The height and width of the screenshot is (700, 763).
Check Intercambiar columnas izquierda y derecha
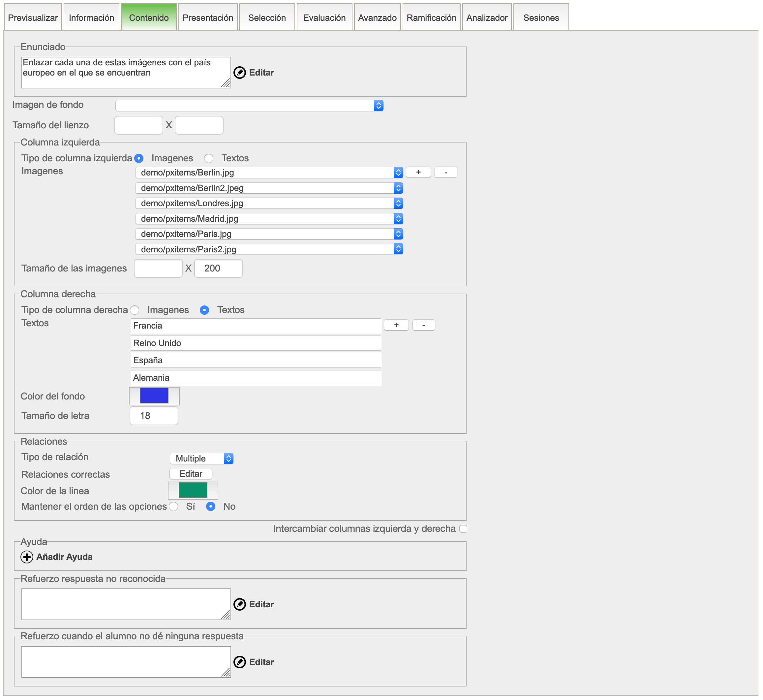[463, 528]
